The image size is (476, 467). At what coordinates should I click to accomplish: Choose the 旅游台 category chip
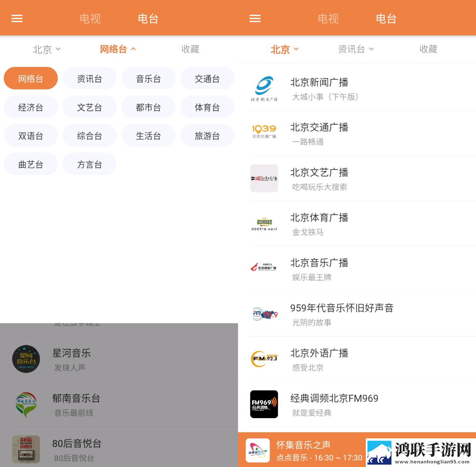pyautogui.click(x=207, y=136)
